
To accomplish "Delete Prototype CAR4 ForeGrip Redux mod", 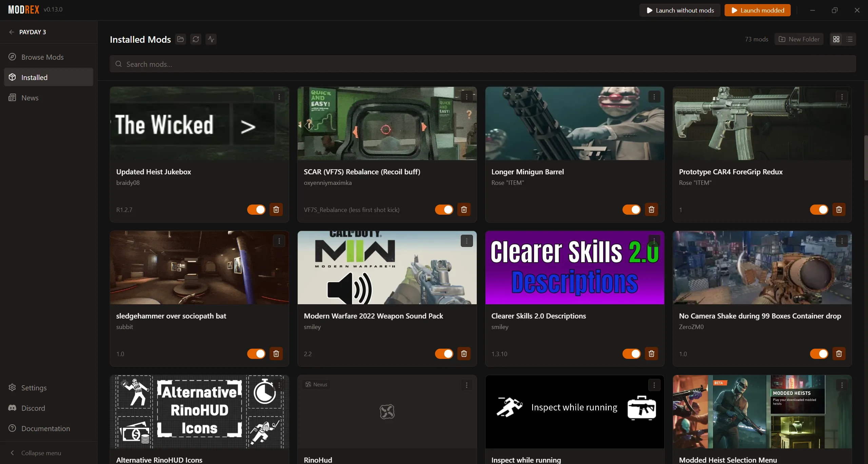I will pos(839,210).
